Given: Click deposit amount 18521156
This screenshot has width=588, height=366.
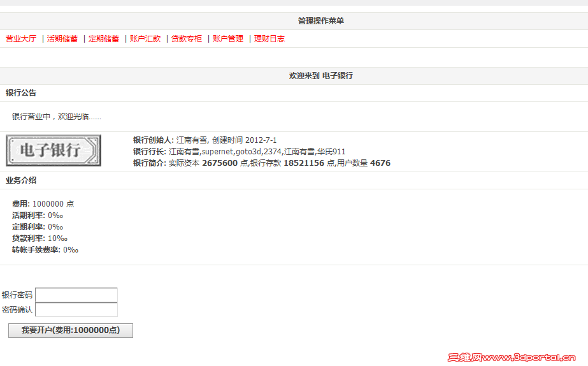Looking at the screenshot, I should 304,163.
